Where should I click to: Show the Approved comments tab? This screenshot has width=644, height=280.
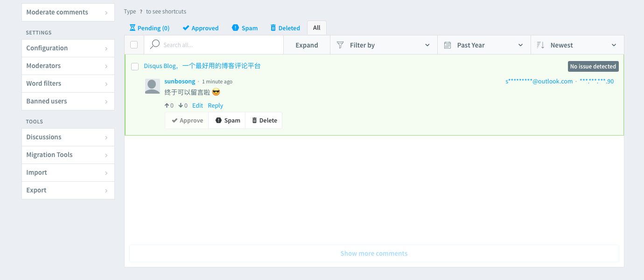[x=200, y=28]
